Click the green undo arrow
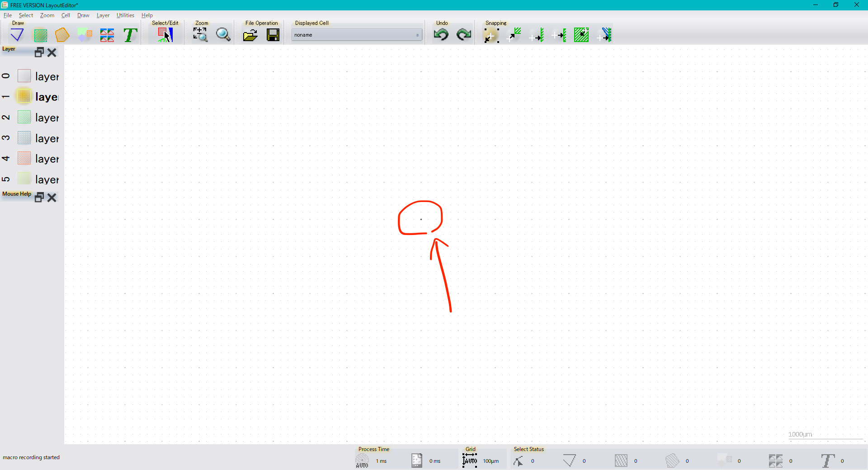Screen dimensions: 868x470 tap(441, 35)
